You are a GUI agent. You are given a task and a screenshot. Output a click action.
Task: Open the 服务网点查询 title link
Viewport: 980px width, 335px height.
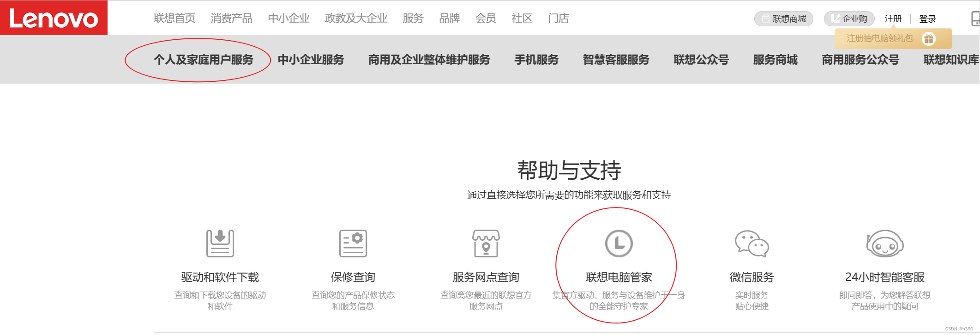click(x=486, y=277)
